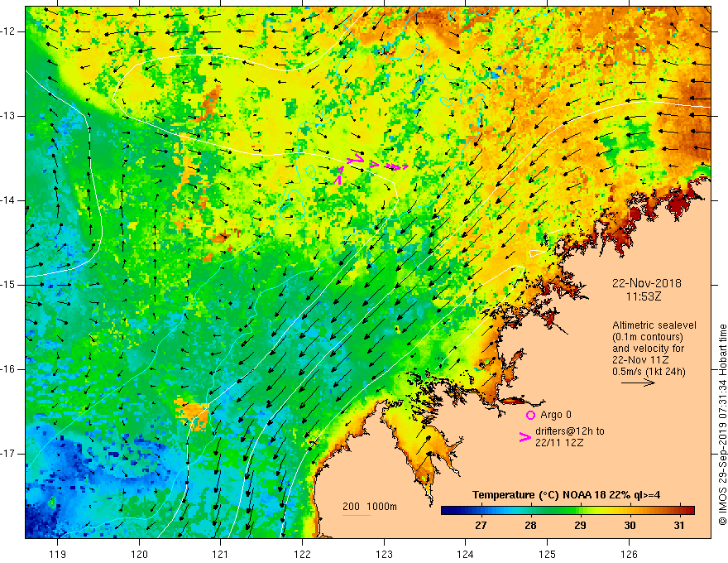Click the "22/11 12Z" legend text
Screen dimensions: 728x563
(x=559, y=443)
